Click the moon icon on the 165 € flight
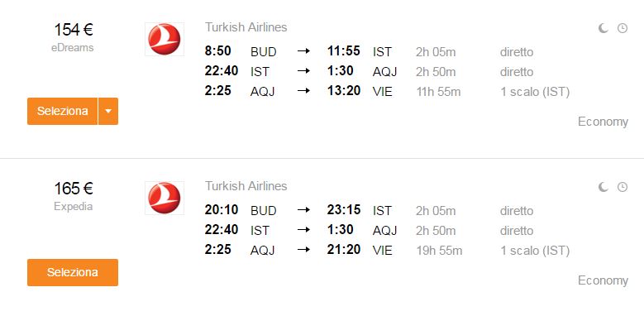 click(x=603, y=187)
